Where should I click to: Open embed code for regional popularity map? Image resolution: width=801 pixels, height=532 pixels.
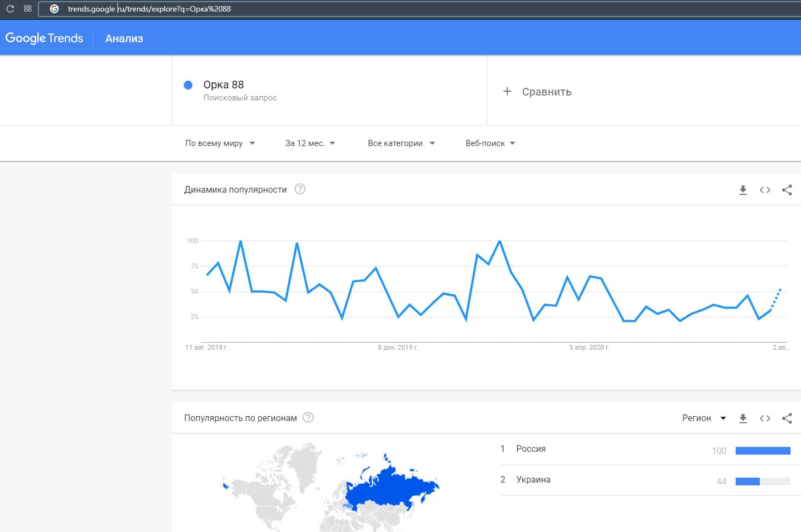tap(765, 418)
